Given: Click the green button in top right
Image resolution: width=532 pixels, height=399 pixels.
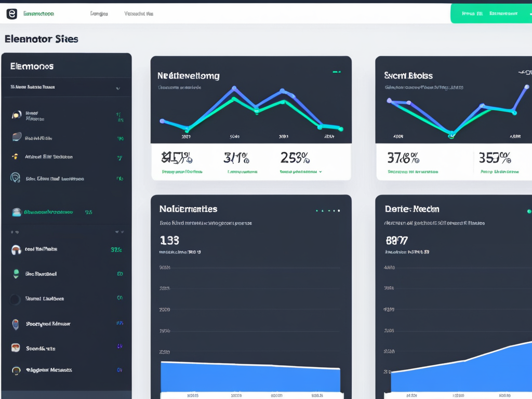Looking at the screenshot, I should [491, 14].
